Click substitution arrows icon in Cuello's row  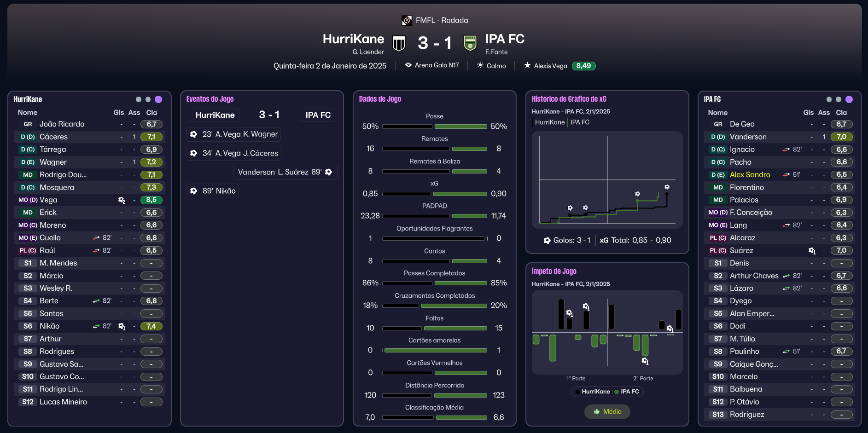point(96,238)
